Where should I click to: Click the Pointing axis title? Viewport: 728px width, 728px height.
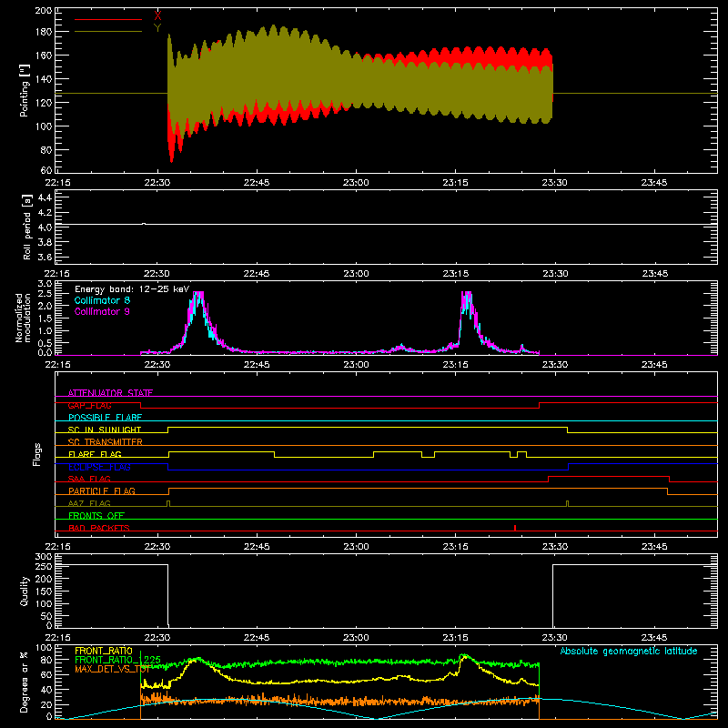click(25, 90)
